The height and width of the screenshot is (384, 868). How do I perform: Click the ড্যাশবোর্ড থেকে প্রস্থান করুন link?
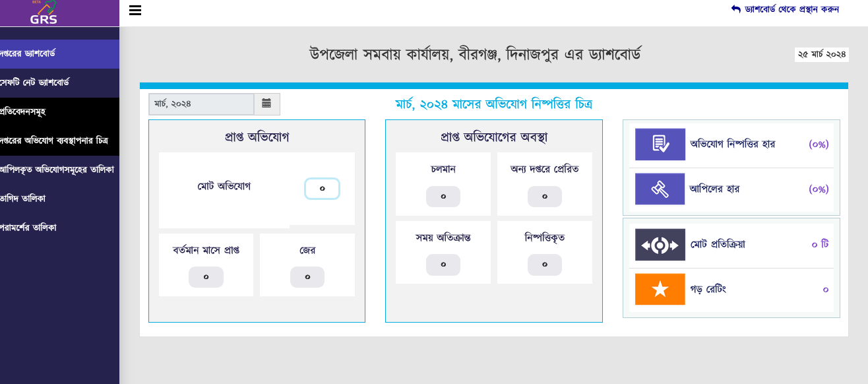pyautogui.click(x=785, y=9)
